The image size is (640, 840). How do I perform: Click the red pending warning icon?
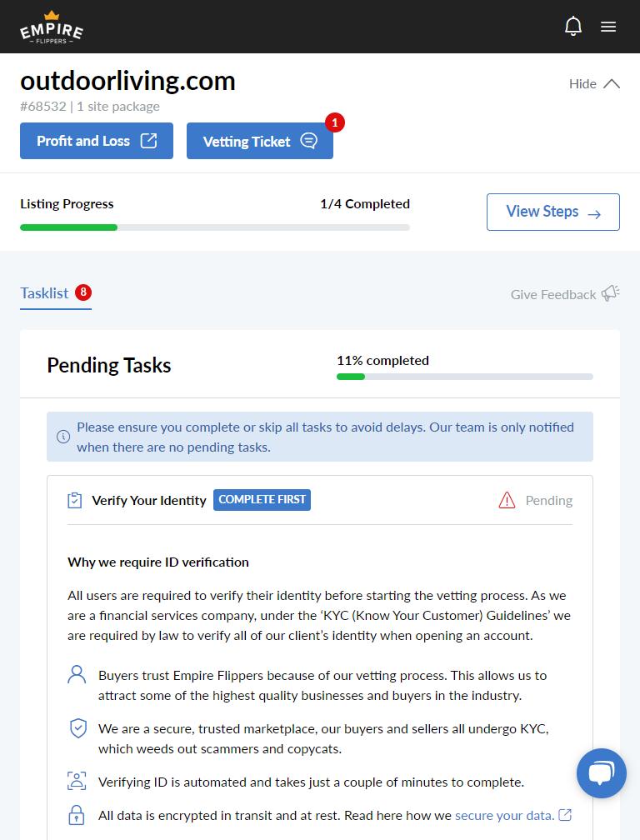507,500
